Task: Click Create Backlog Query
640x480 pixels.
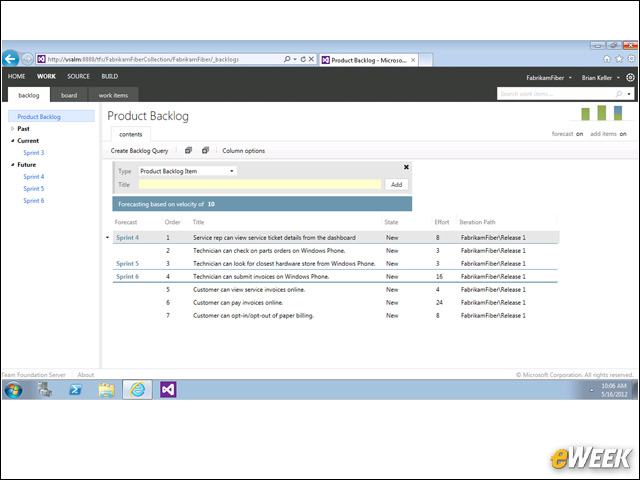Action: pyautogui.click(x=139, y=151)
